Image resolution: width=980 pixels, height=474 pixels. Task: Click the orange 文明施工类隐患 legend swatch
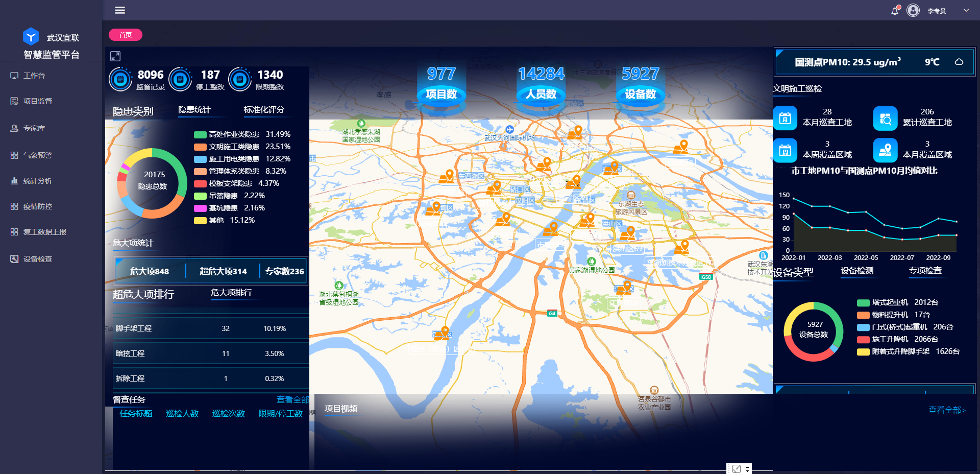click(x=200, y=147)
